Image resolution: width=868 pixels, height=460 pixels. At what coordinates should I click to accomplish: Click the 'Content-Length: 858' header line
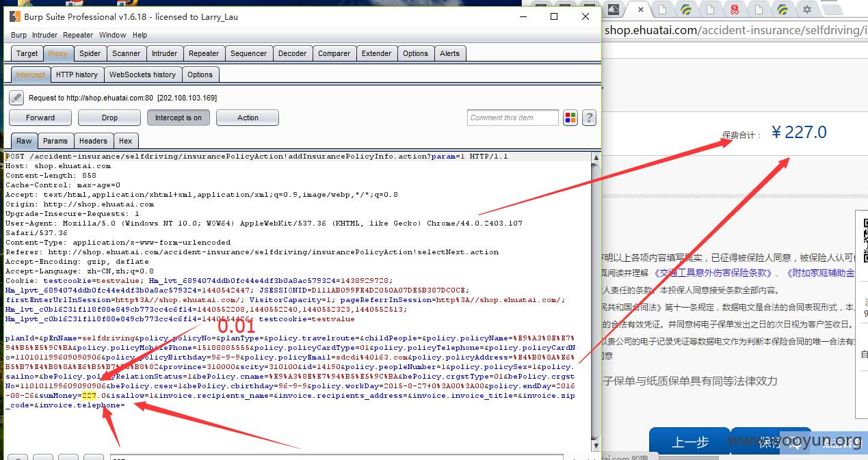pos(51,176)
